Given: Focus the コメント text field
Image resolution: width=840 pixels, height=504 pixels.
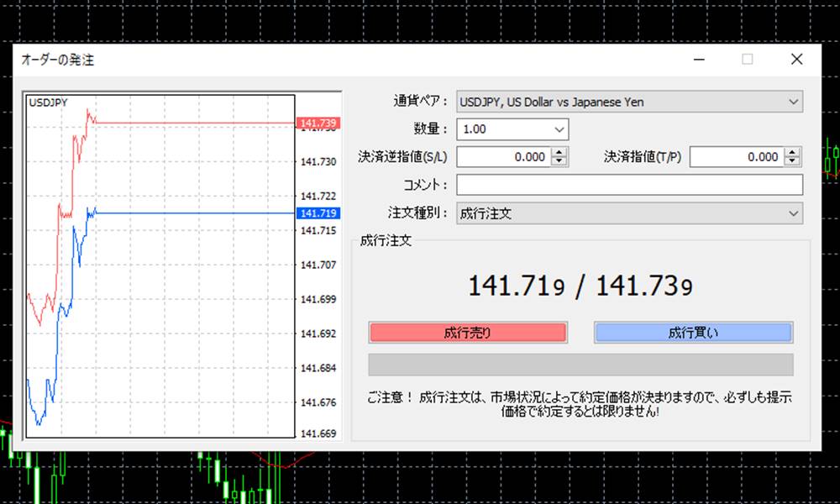Looking at the screenshot, I should [629, 185].
